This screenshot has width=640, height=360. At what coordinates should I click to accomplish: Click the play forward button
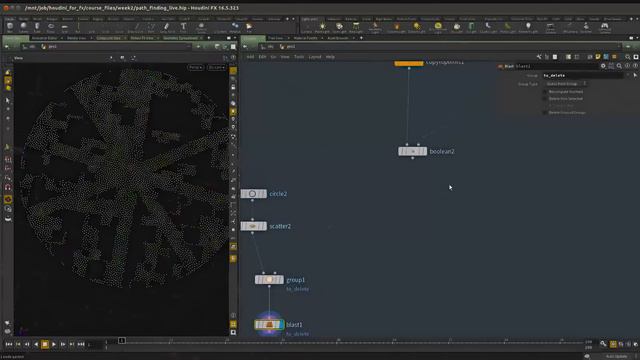tap(54, 344)
